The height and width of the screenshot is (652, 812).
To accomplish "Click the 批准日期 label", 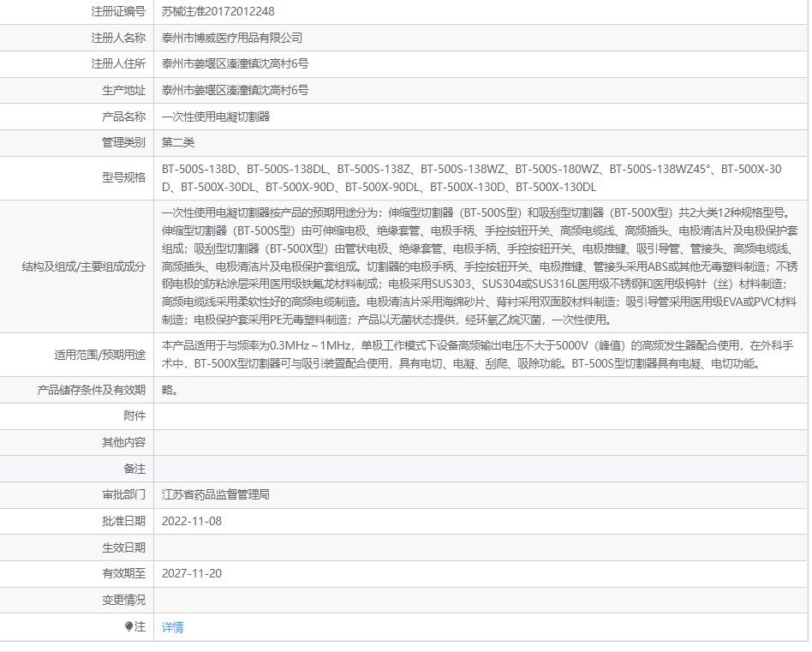I will pyautogui.click(x=123, y=521).
